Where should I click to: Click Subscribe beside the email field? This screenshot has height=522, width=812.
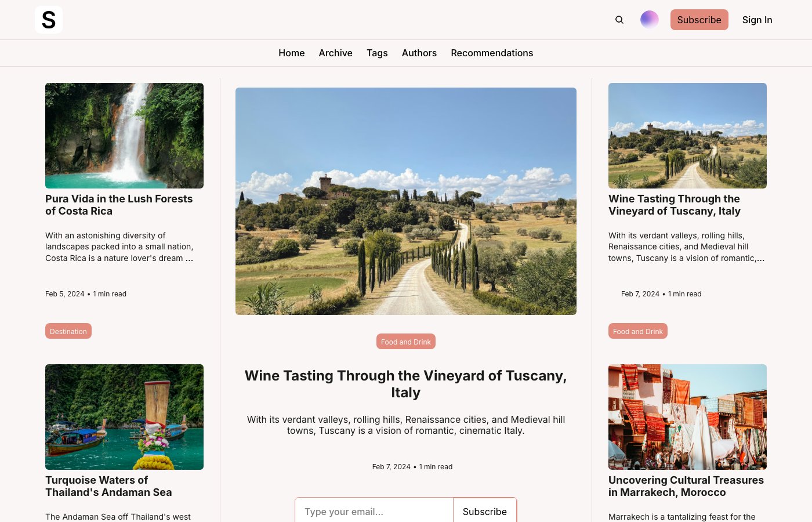[x=485, y=511]
